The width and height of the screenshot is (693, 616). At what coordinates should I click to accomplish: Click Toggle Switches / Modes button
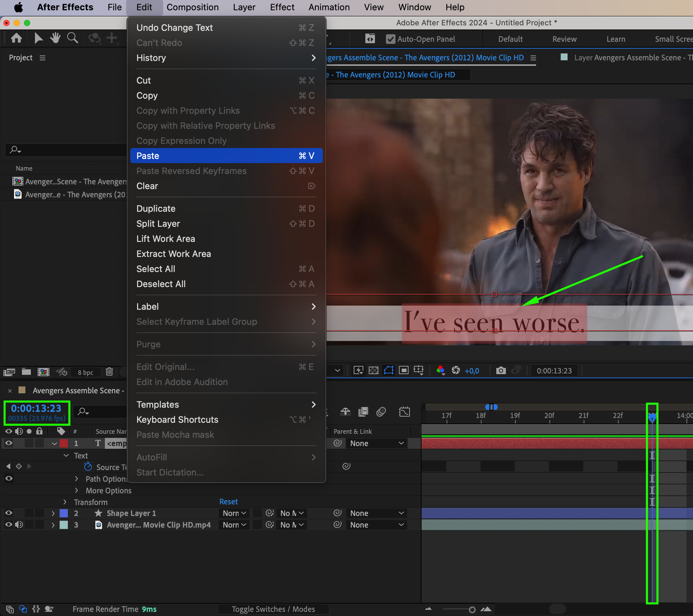(x=273, y=609)
